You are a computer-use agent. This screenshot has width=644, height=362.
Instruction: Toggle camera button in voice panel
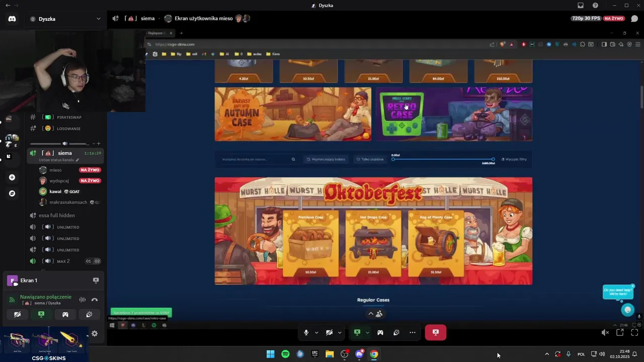tap(18, 314)
